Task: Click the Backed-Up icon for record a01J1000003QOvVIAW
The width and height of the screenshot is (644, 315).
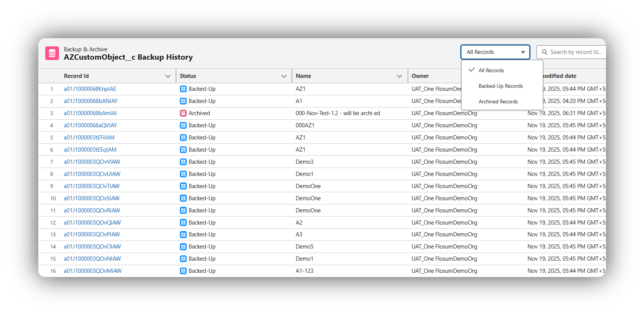Action: pos(183,162)
